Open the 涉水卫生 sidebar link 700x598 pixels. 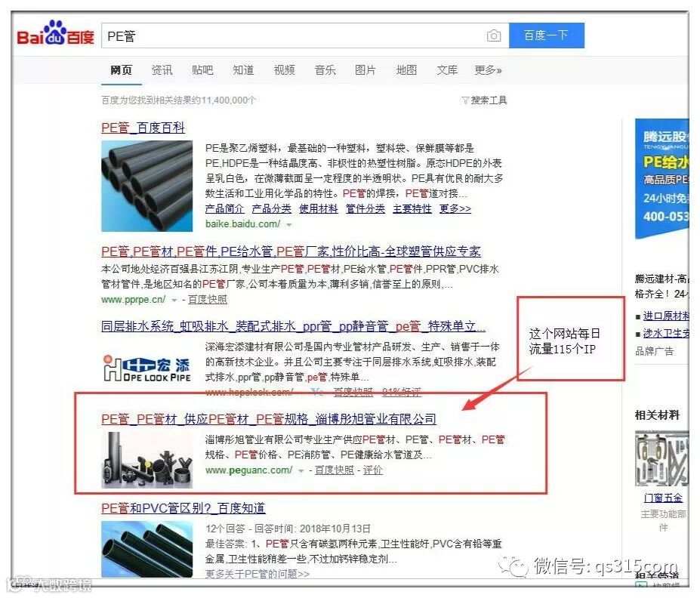click(666, 333)
